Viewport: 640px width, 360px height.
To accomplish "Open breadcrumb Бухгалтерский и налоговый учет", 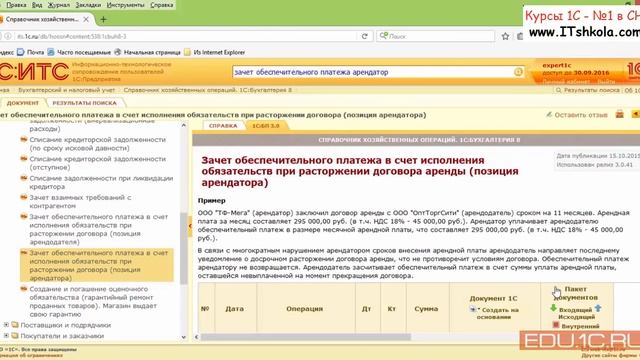I will point(67,90).
